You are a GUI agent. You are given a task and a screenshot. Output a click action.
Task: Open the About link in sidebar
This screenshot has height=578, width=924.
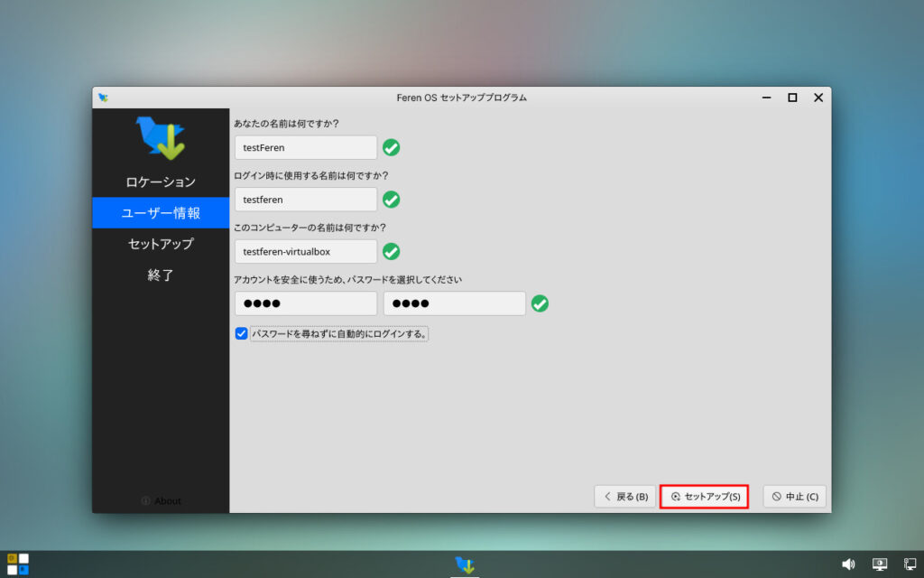tap(161, 500)
